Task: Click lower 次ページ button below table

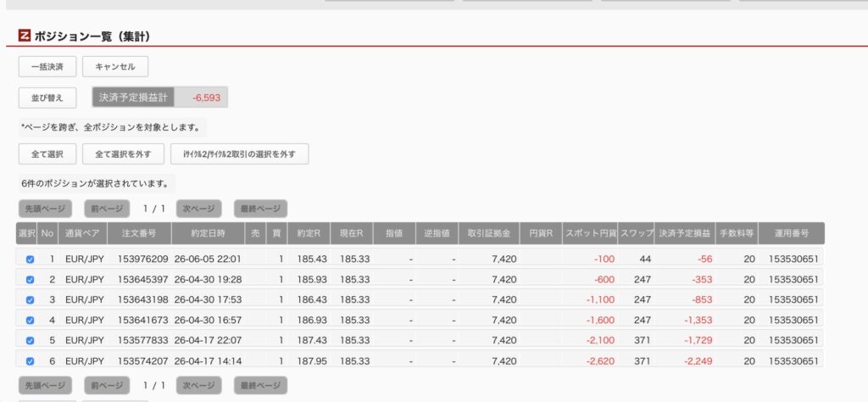Action: pyautogui.click(x=198, y=385)
